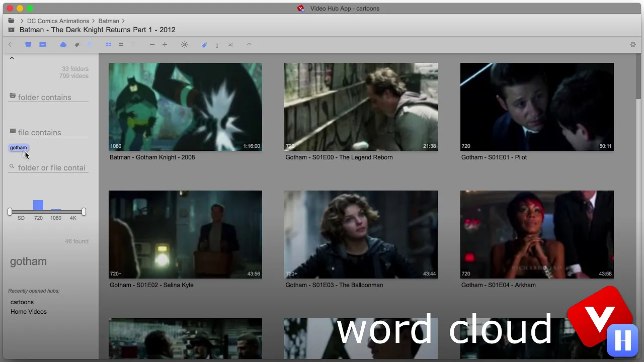This screenshot has width=644, height=362.
Task: Open settings via the gear icon
Action: tap(633, 45)
